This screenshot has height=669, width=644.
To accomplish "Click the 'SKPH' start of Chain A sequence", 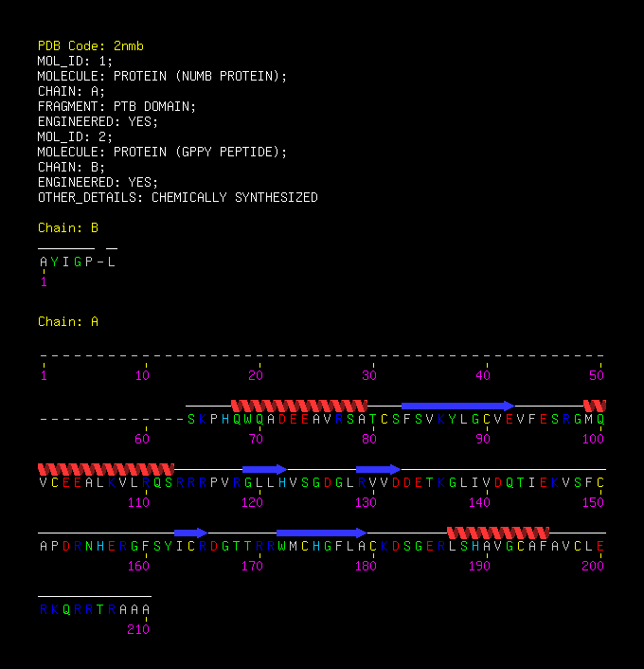I will [x=208, y=420].
